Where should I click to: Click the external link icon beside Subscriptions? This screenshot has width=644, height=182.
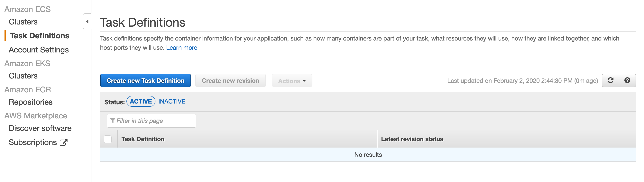[x=64, y=142]
